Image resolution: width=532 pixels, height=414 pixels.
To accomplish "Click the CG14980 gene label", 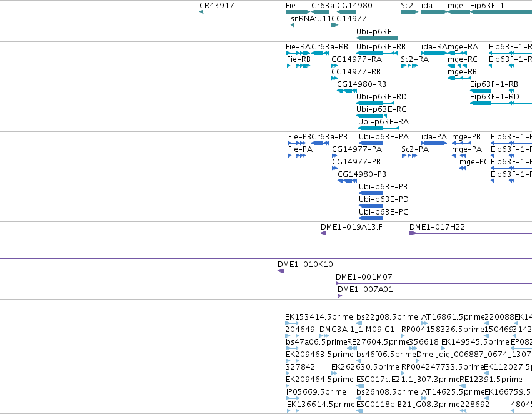I will 354,6.
